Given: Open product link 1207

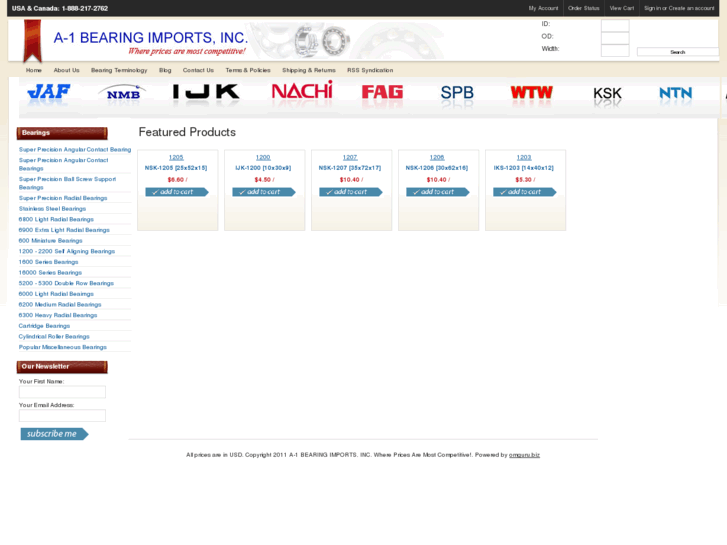Looking at the screenshot, I should [x=350, y=158].
